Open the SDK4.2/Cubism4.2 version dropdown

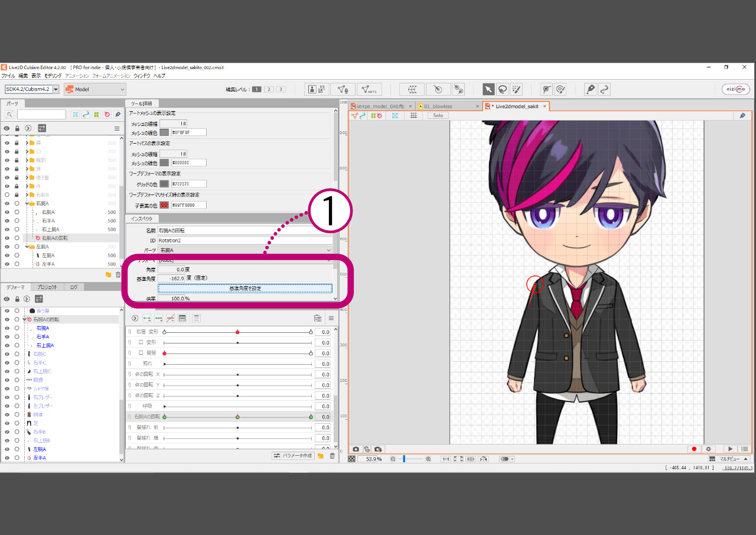coord(32,89)
